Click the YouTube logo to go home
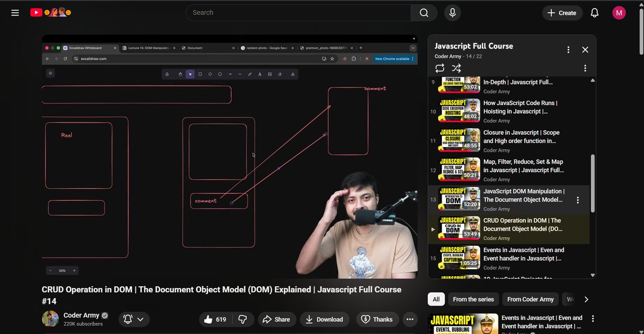Image resolution: width=644 pixels, height=334 pixels. click(x=36, y=12)
